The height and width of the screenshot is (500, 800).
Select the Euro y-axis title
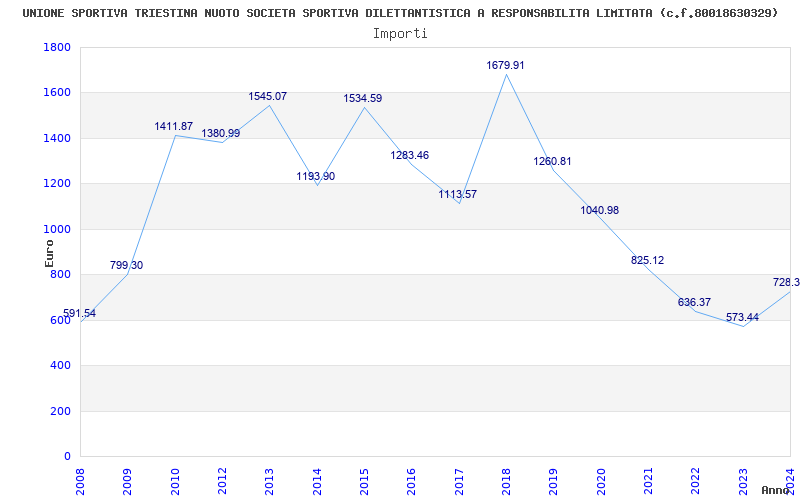pyautogui.click(x=49, y=253)
